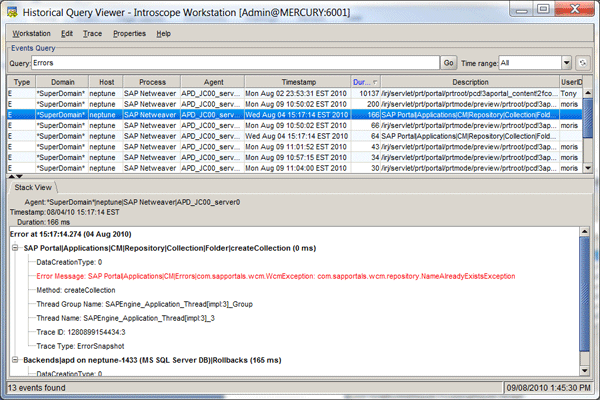Click into the Query input field

tap(236, 62)
